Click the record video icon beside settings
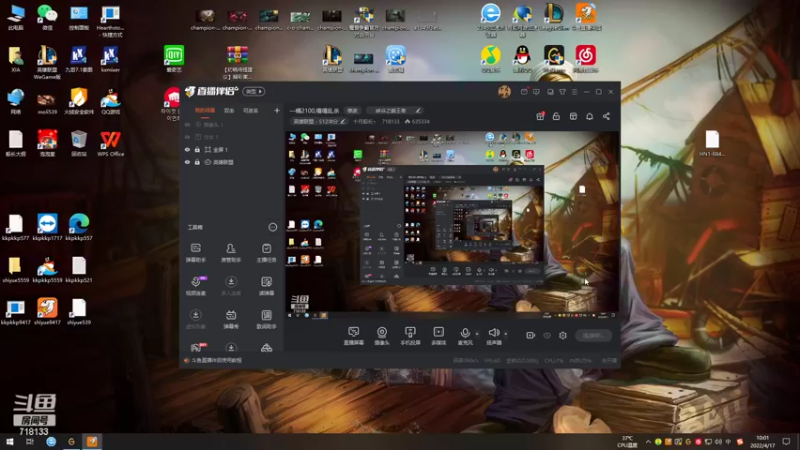The image size is (800, 450). (x=531, y=335)
